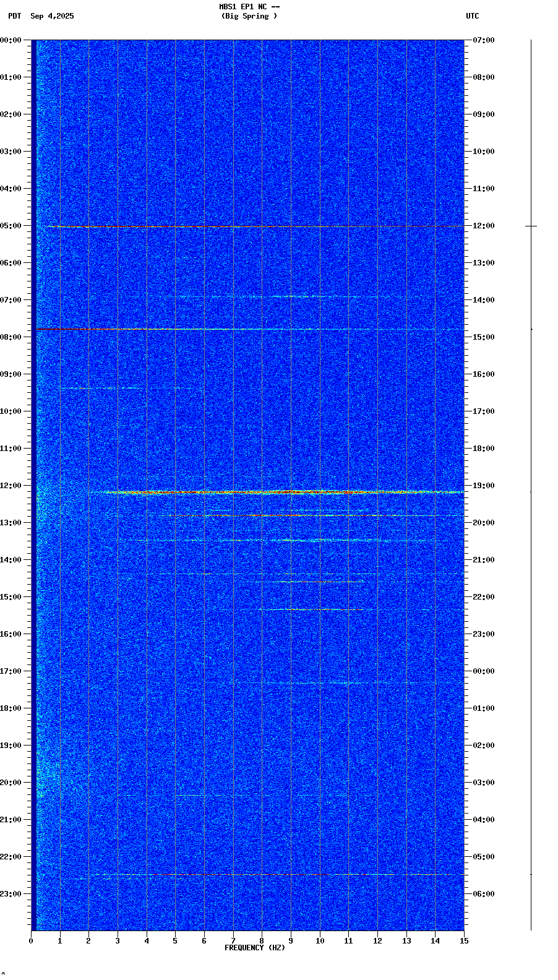Image resolution: width=558 pixels, height=980 pixels.
Task: Click the UTC 23:00 time label
Action: click(x=484, y=634)
